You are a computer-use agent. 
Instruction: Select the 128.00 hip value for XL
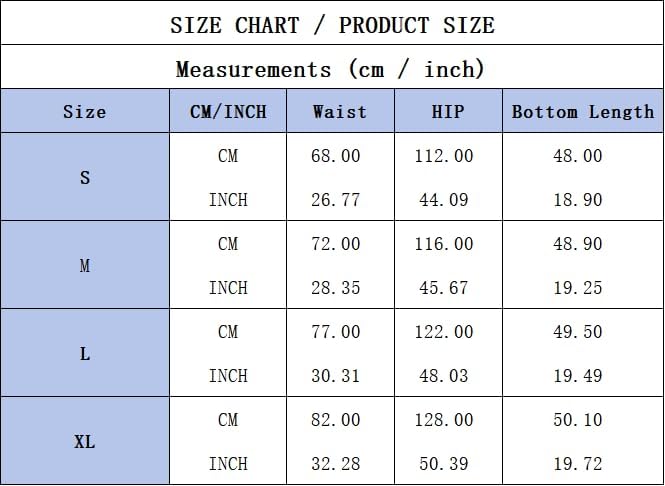[444, 420]
